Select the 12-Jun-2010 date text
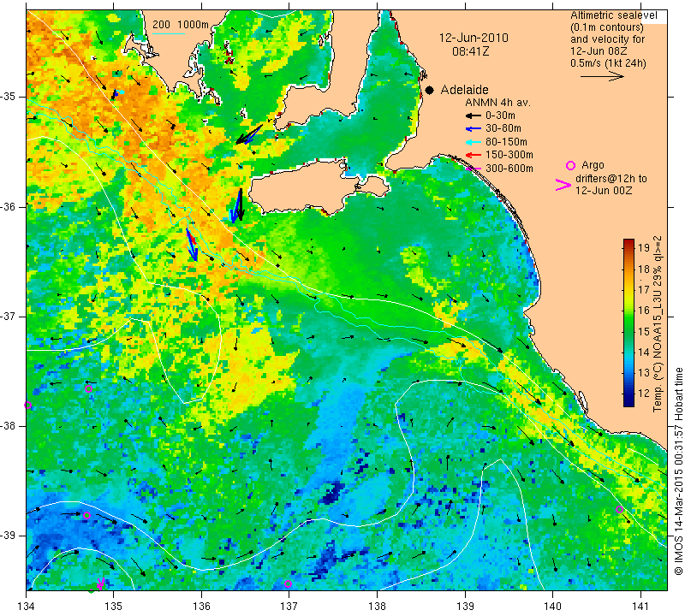Image resolution: width=685 pixels, height=616 pixels. (x=474, y=38)
